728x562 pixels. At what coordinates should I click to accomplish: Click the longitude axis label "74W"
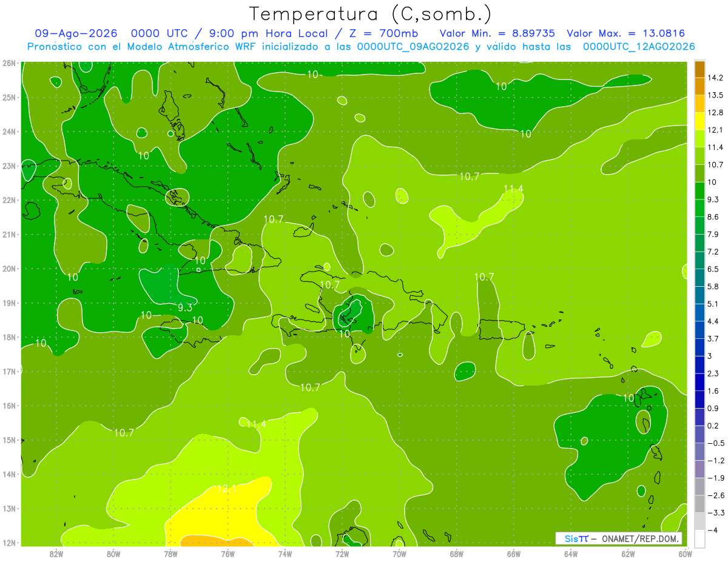285,554
